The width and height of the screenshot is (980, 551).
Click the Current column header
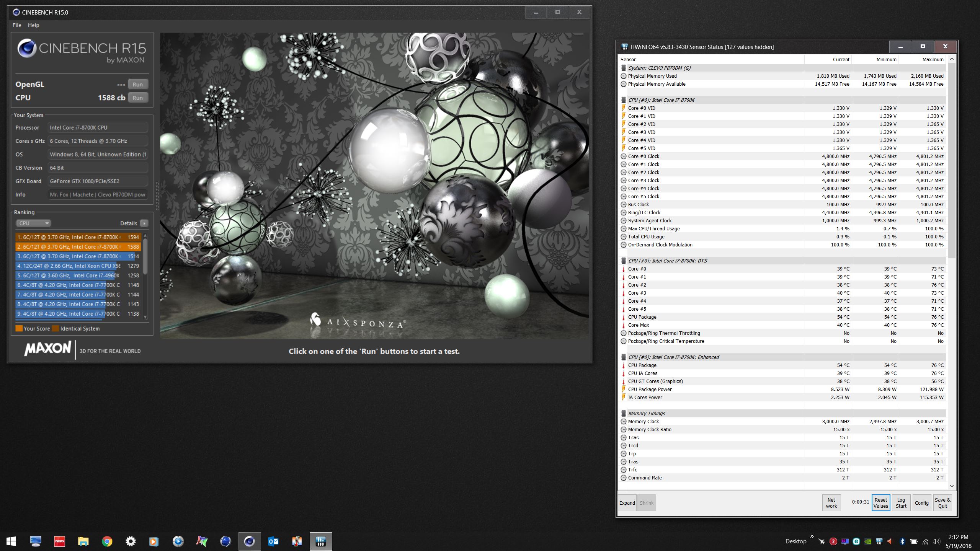828,59
